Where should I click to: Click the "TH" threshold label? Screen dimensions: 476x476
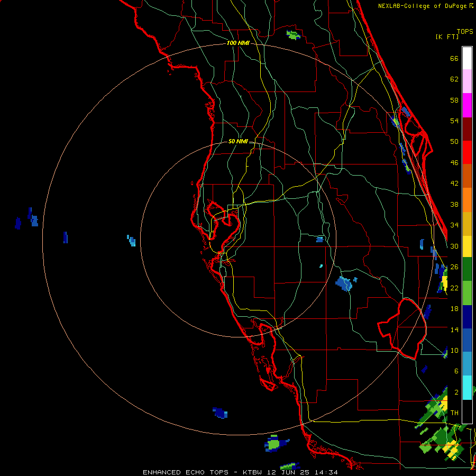click(454, 413)
